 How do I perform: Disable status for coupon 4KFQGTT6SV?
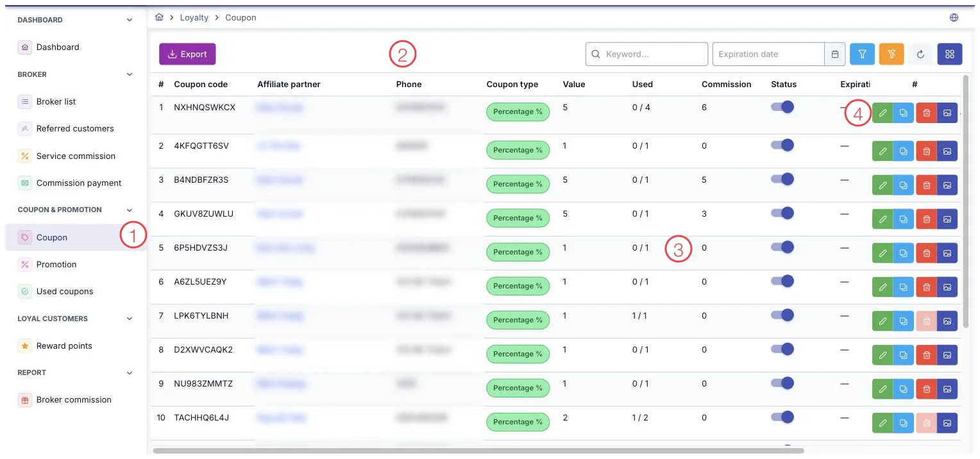(782, 146)
